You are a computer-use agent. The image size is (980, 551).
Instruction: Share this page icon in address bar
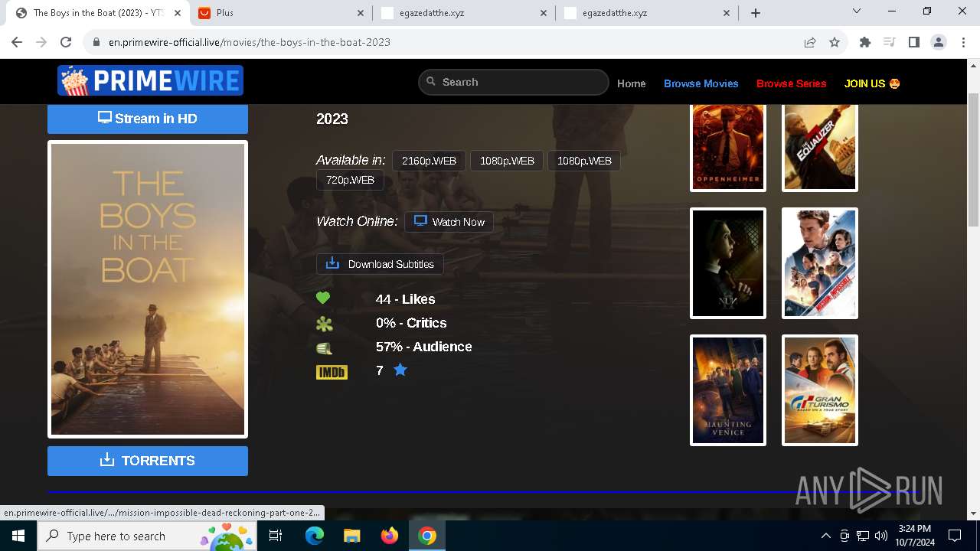point(810,42)
